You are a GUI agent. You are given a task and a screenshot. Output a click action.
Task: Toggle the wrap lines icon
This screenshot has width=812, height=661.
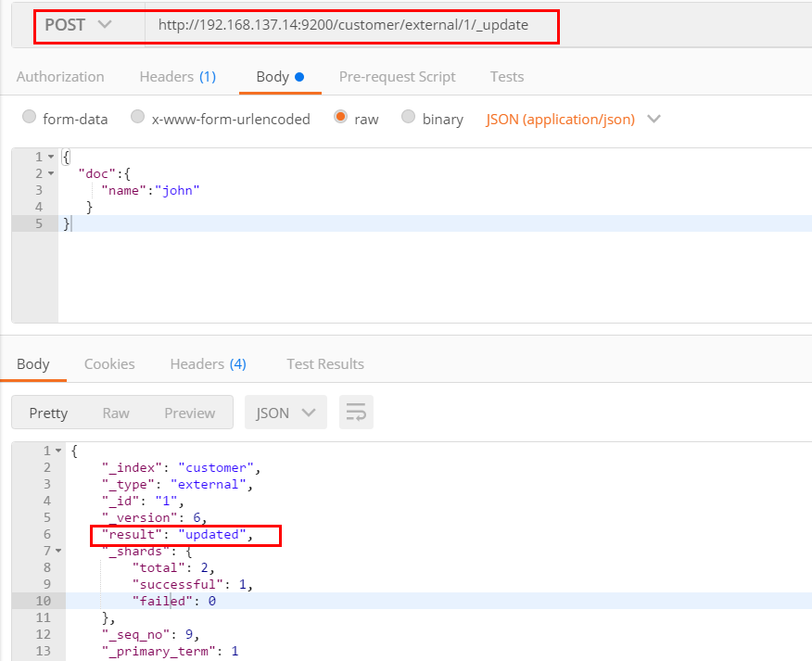[x=356, y=413]
